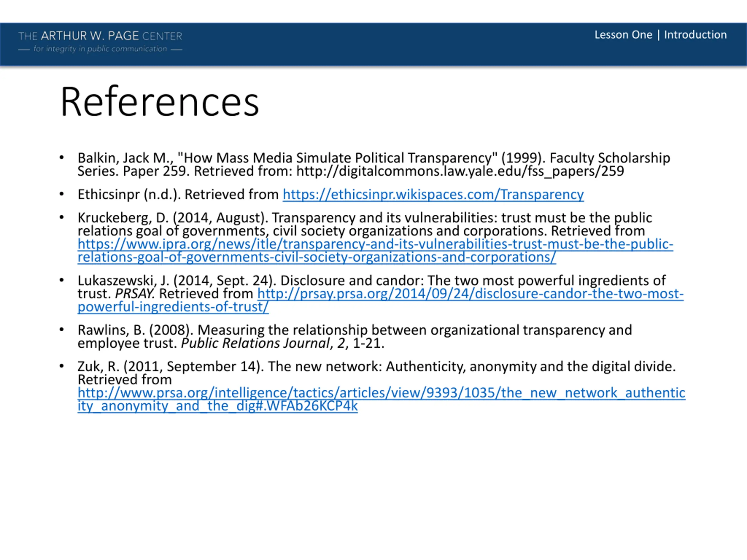Screen dimensions: 747x560
Task: Open the prsay.prsa.org disclosure-candor link
Action: tap(381, 300)
